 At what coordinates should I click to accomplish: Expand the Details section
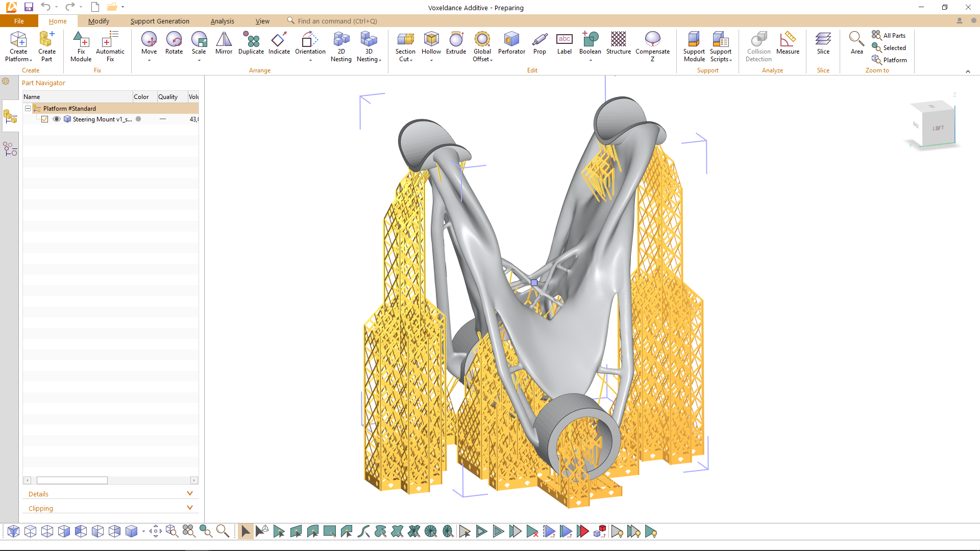[190, 493]
